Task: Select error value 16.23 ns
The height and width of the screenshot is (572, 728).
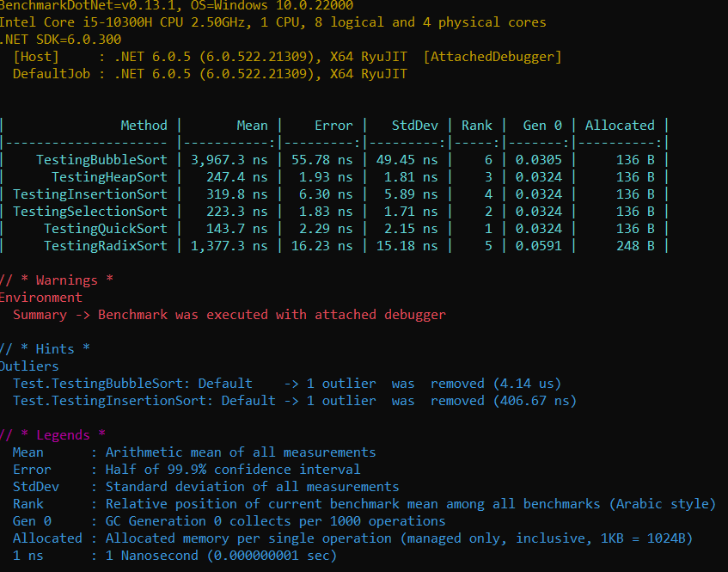Action: 322,246
